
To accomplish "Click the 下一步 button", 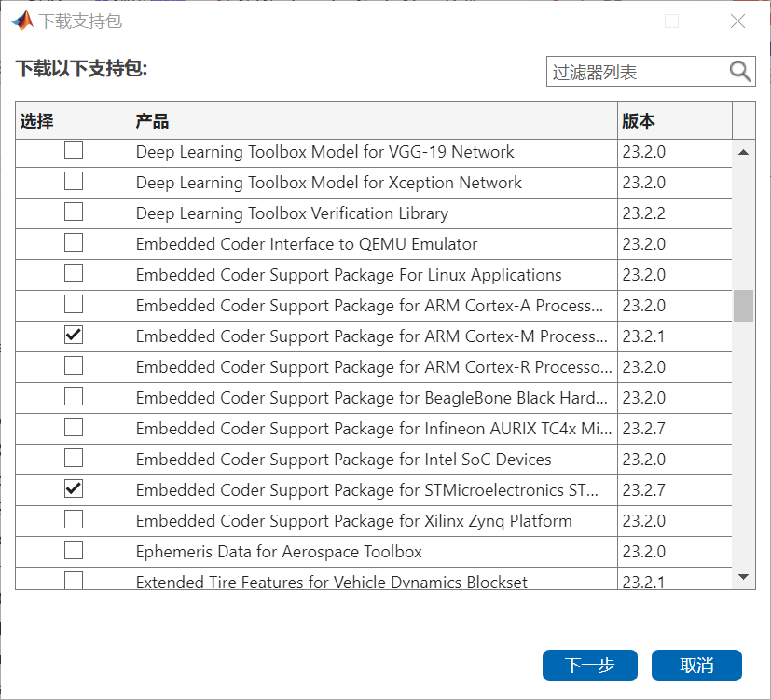I will pyautogui.click(x=590, y=666).
